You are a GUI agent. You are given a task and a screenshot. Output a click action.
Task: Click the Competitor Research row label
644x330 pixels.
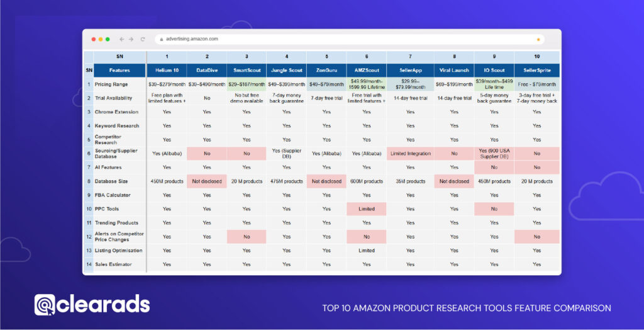click(119, 139)
